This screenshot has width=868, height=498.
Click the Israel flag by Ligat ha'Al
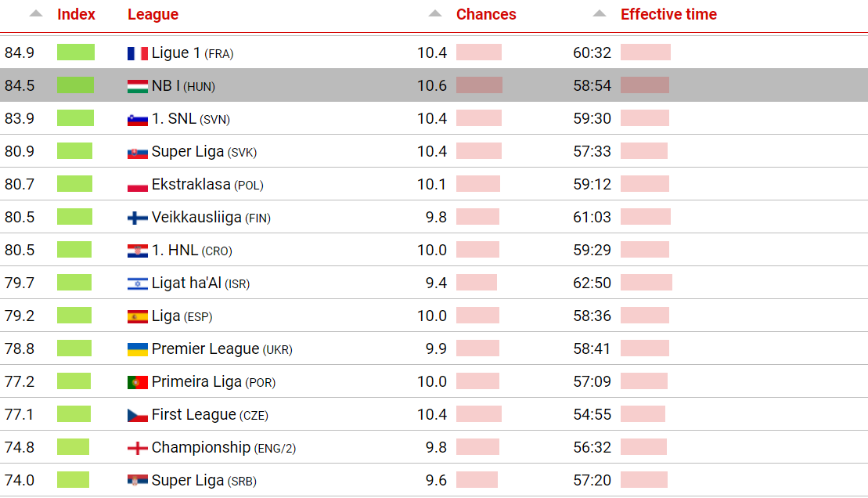click(x=137, y=283)
